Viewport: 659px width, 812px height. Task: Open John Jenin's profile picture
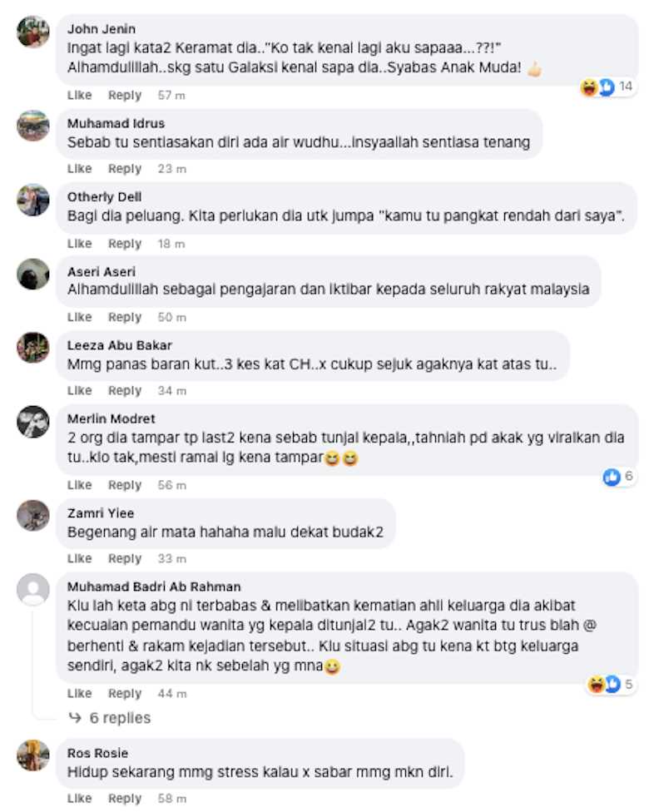tap(33, 31)
